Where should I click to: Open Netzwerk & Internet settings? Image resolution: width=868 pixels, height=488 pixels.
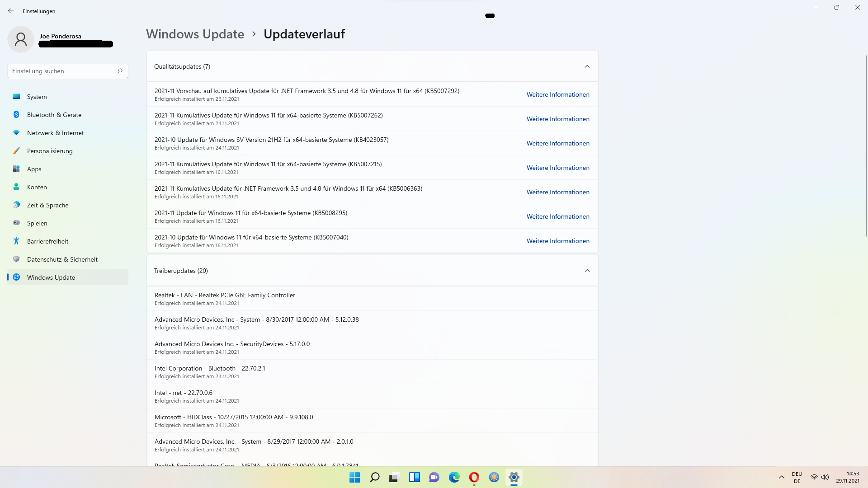[55, 133]
